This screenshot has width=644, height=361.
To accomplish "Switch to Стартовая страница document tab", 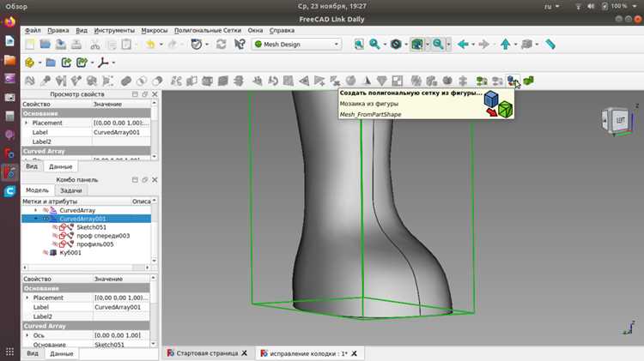I will click(x=207, y=353).
